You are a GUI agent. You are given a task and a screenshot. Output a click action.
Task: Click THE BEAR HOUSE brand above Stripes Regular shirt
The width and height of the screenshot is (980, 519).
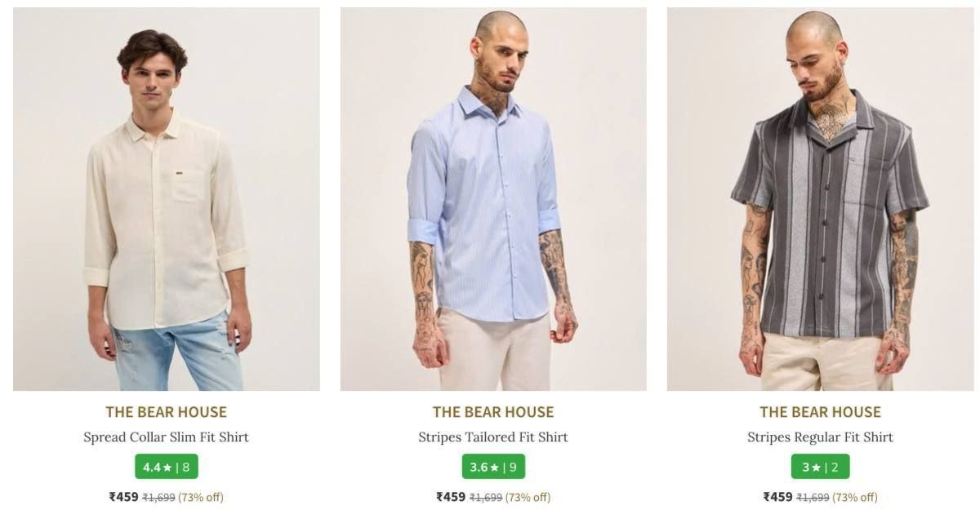click(x=821, y=412)
